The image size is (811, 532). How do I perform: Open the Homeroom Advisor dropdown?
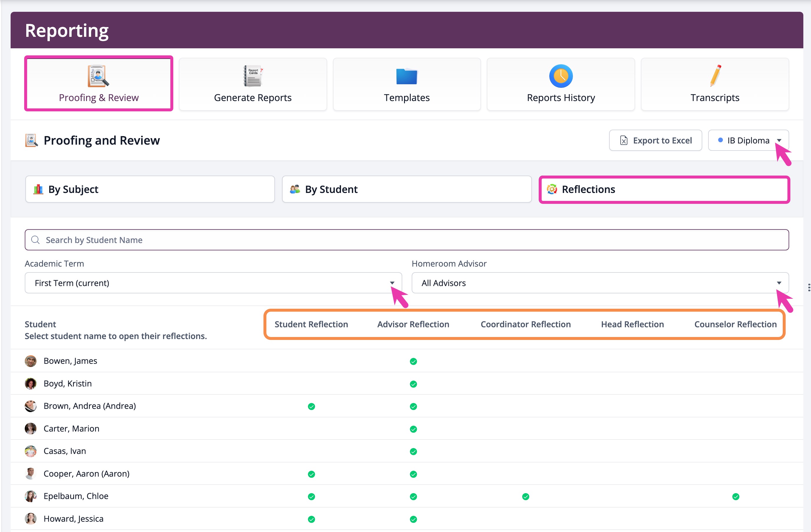600,283
